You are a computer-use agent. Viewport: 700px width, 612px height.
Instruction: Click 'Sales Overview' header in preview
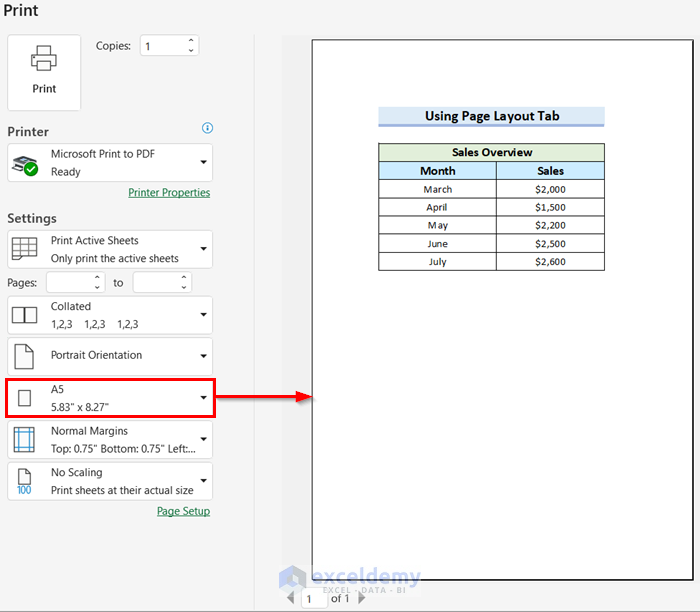[492, 152]
